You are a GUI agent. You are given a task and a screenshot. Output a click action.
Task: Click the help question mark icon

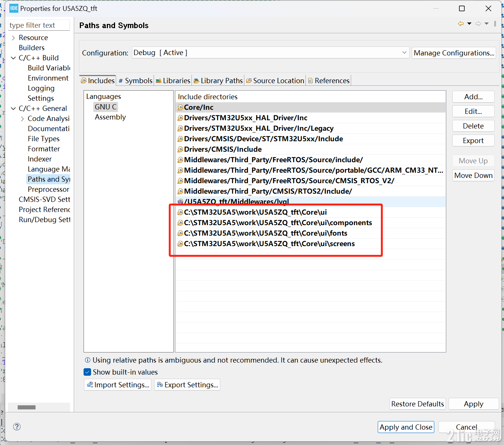coord(17,427)
